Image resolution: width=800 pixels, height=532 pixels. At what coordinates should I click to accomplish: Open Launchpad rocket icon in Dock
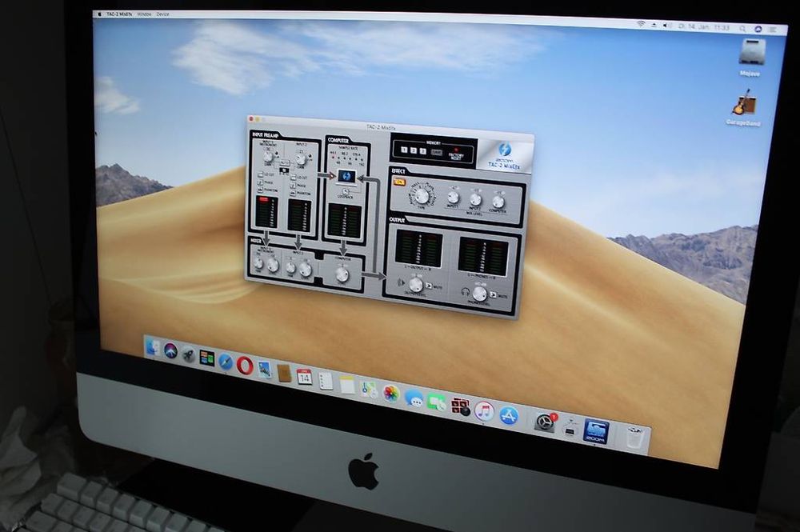188,354
